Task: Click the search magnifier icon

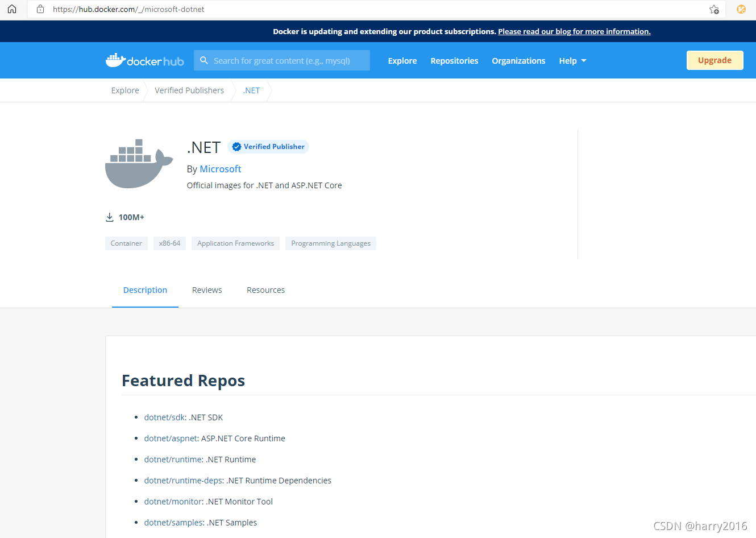Action: (204, 60)
